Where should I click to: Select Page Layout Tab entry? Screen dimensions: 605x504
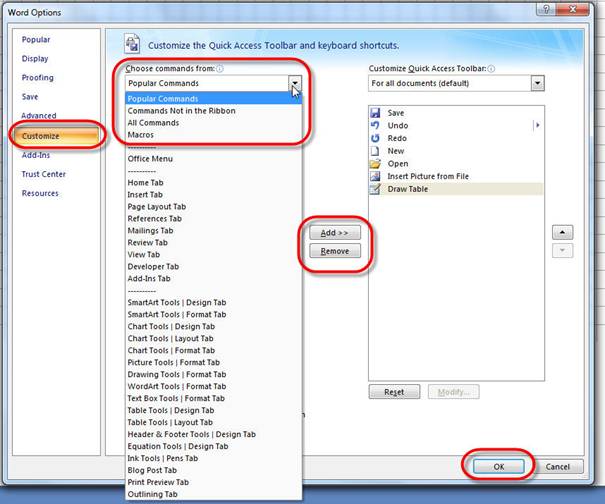tap(213, 206)
